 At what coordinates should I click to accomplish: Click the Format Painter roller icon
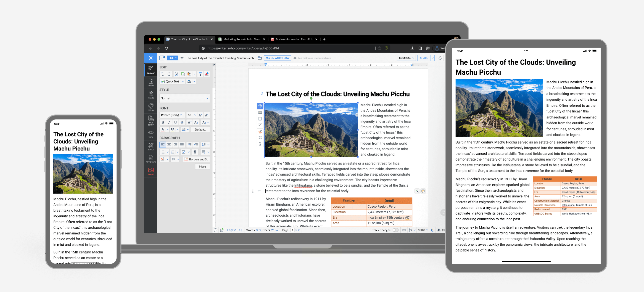click(200, 74)
